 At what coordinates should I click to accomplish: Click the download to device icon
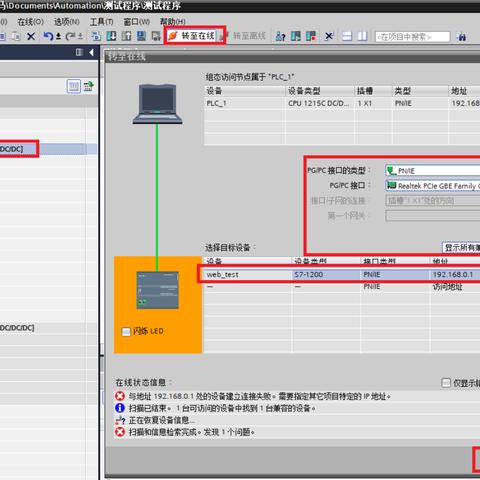[x=111, y=36]
